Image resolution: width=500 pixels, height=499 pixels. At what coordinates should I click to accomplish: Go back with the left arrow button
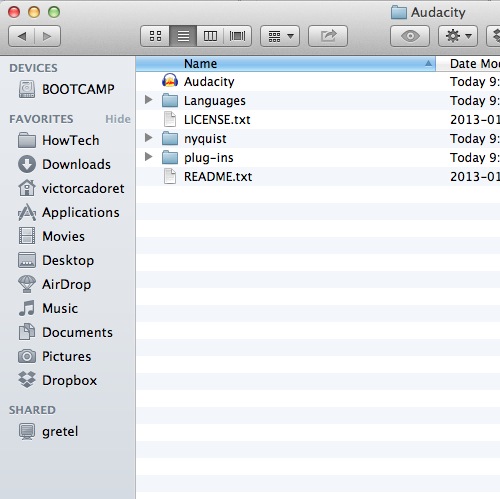[x=21, y=36]
